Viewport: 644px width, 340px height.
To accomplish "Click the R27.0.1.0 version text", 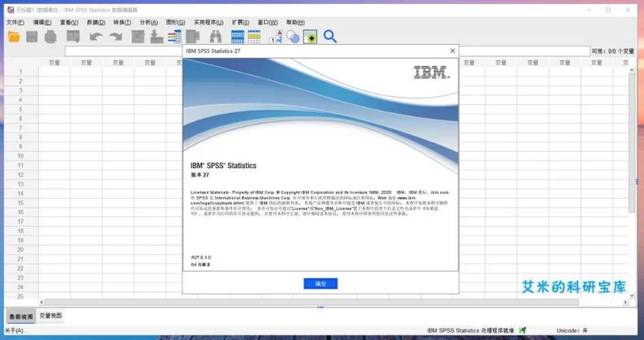I will [x=201, y=258].
